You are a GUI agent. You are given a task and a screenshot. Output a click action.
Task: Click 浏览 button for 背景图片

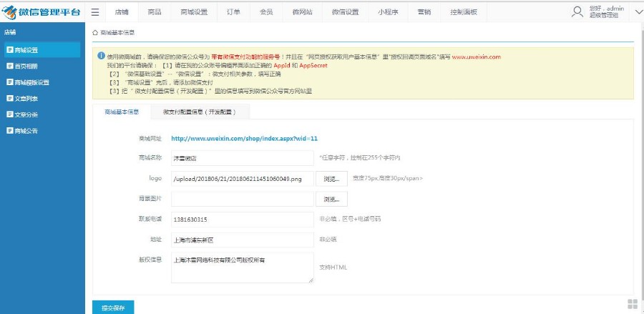(x=331, y=199)
